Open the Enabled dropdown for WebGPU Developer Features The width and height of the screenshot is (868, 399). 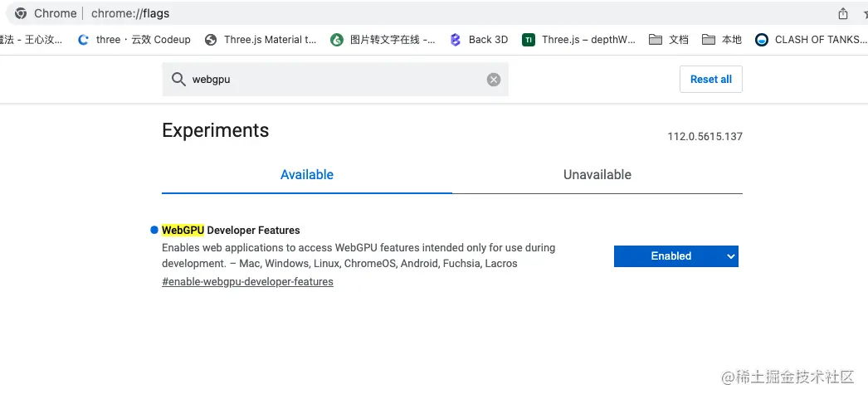pyautogui.click(x=675, y=256)
